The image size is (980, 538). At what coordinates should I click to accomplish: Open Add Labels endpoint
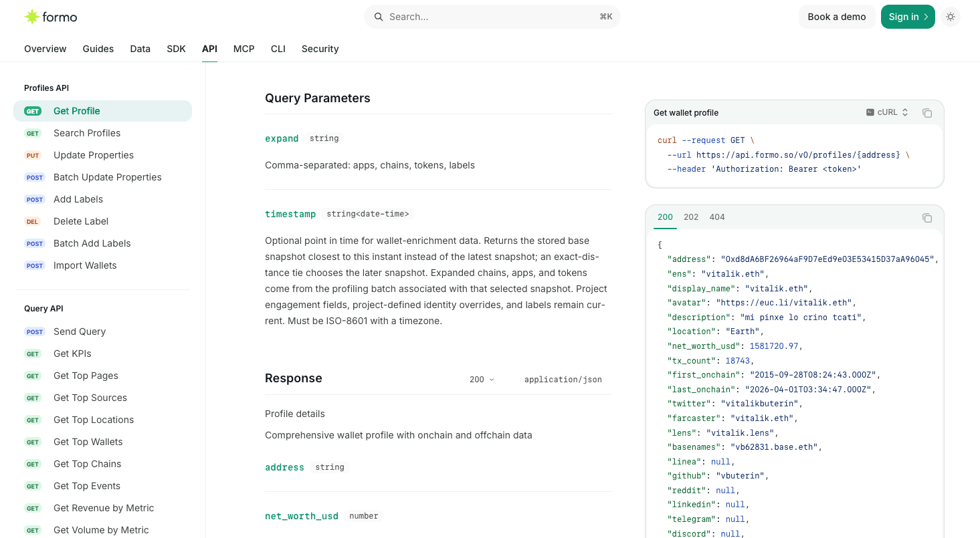[103, 199]
